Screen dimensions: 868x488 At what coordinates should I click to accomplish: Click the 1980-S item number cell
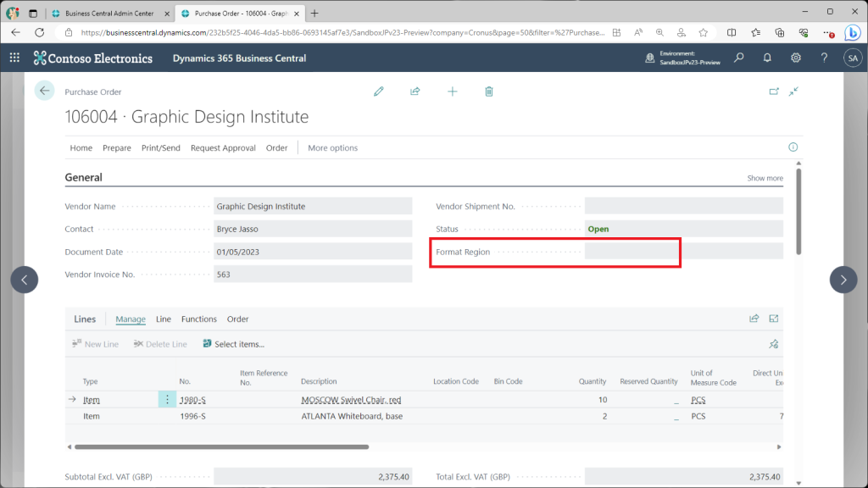point(192,400)
